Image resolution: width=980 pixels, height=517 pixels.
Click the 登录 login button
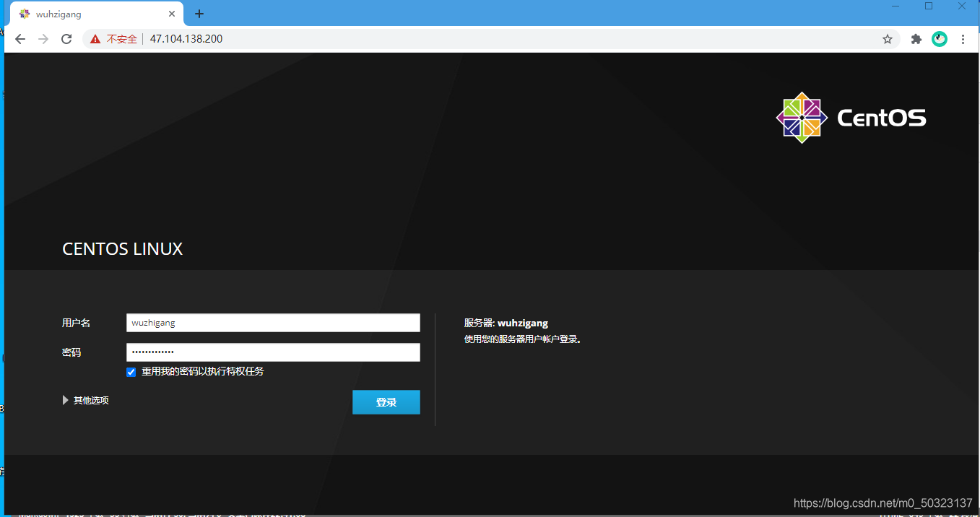tap(386, 402)
